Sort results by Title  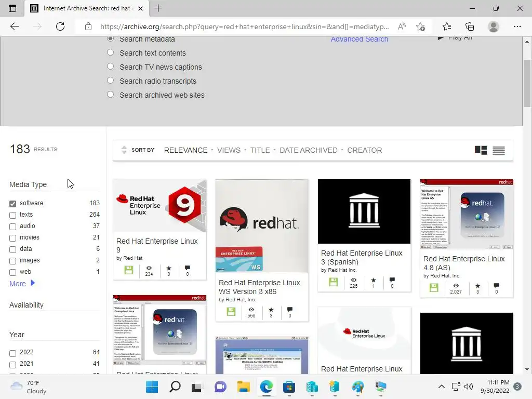[x=260, y=150]
